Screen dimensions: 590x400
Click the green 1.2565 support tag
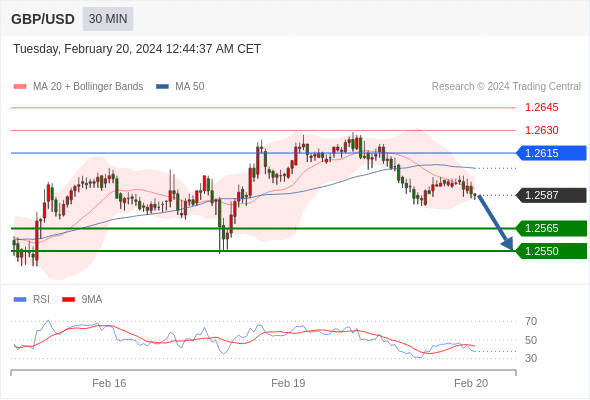(x=551, y=228)
